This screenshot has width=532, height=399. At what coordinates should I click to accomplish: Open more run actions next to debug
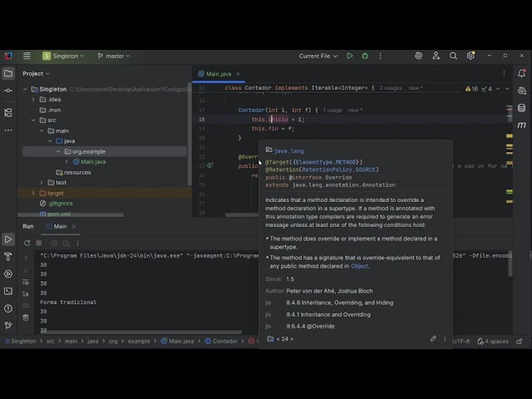pyautogui.click(x=380, y=56)
